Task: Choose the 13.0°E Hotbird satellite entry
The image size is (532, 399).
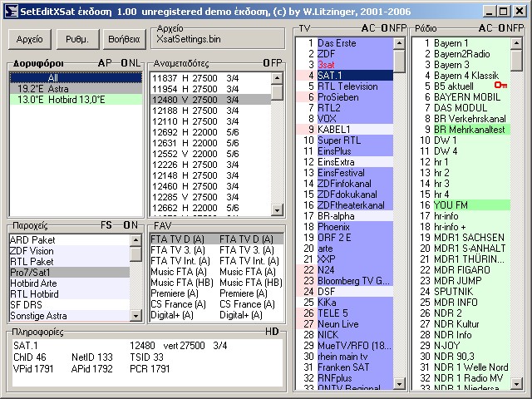Action: click(61, 99)
